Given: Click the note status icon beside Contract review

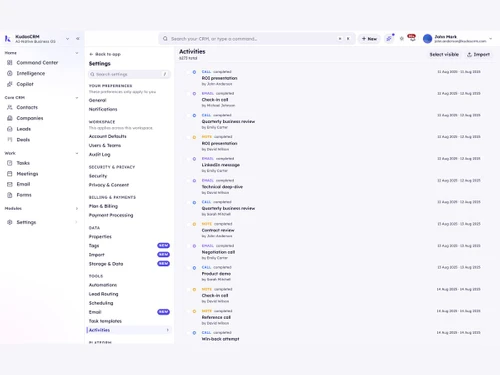Looking at the screenshot, I should click(194, 224).
